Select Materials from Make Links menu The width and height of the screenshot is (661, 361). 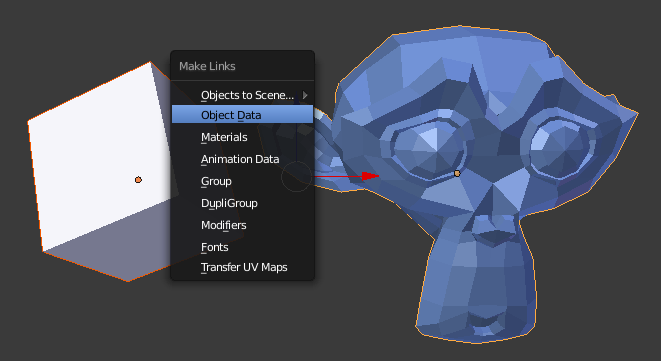click(x=242, y=137)
